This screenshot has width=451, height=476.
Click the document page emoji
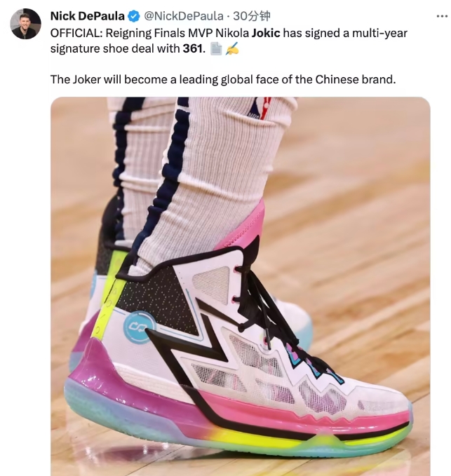pyautogui.click(x=216, y=48)
